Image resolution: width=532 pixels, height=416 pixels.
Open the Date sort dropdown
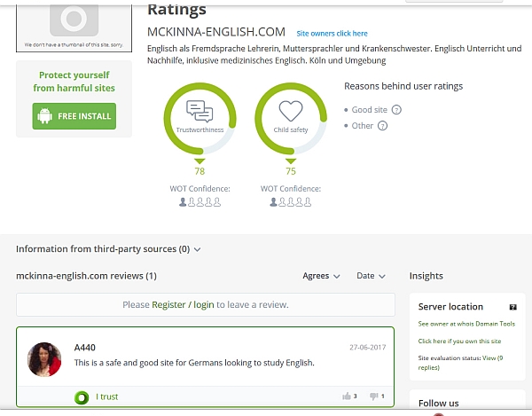371,276
